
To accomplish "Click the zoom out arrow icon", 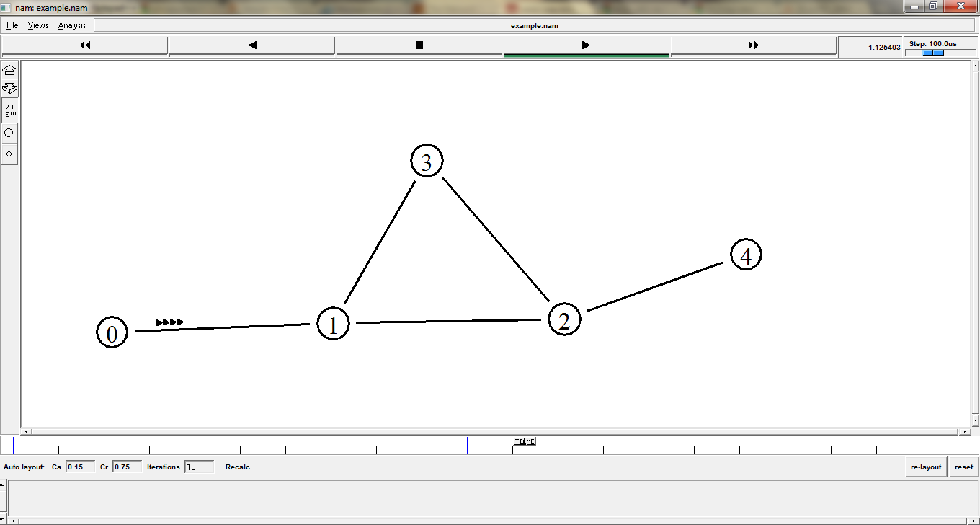I will click(x=10, y=89).
